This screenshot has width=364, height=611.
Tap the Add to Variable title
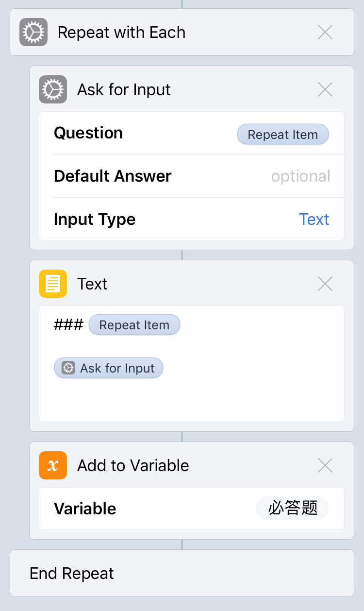pyautogui.click(x=133, y=465)
